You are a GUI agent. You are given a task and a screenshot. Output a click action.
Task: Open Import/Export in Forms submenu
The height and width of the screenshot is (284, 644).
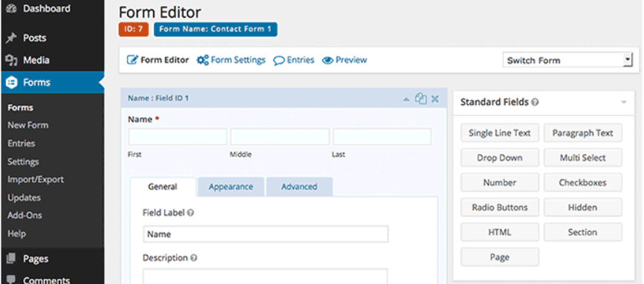(36, 180)
